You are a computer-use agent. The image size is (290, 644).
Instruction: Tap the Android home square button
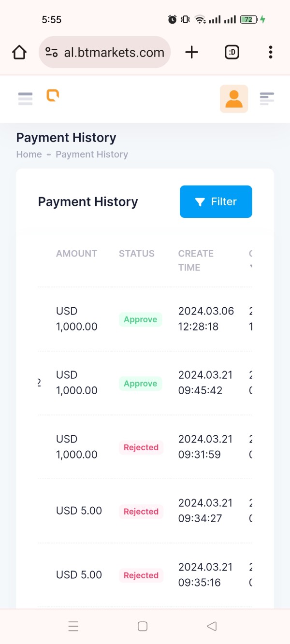coord(143,626)
